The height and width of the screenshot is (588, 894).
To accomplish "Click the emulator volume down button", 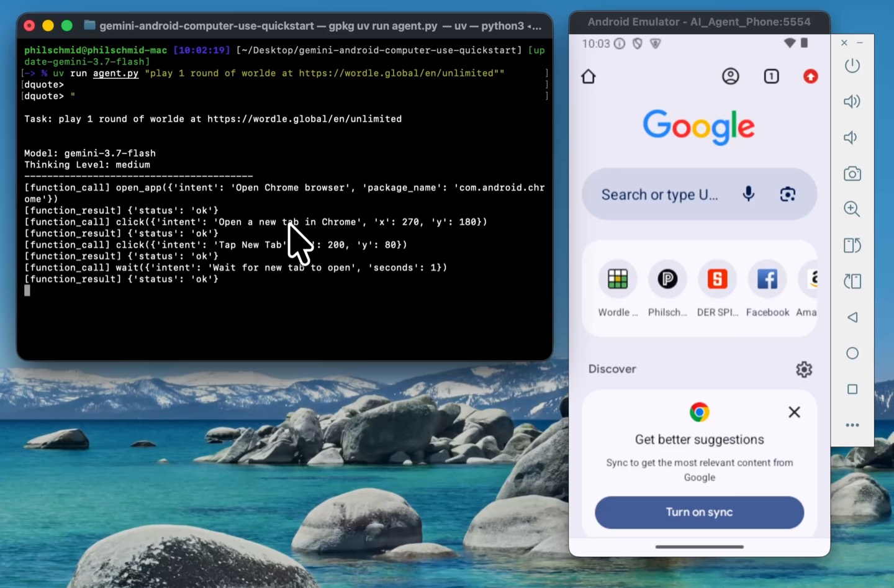I will (x=851, y=137).
